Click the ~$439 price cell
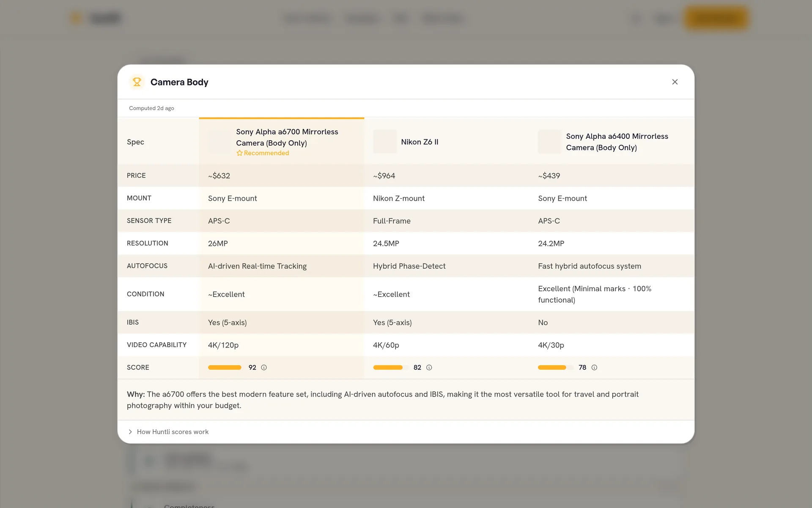Viewport: 812px width, 508px height. (x=612, y=176)
